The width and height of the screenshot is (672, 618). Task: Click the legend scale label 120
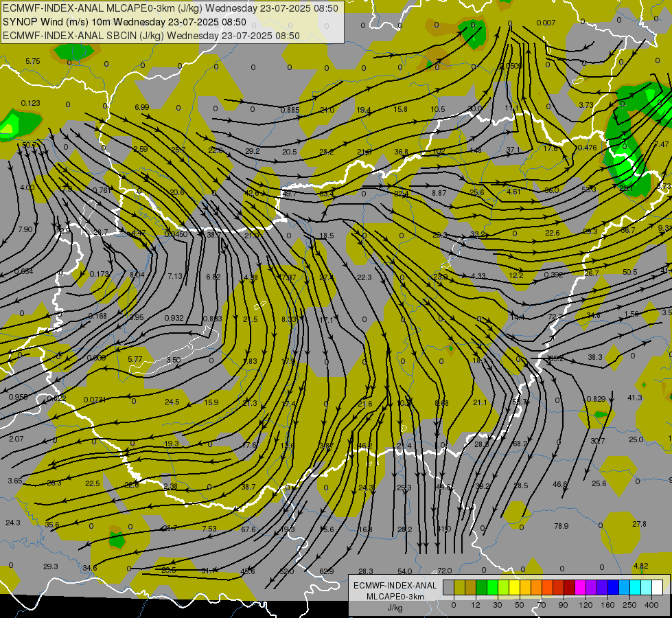(x=586, y=605)
